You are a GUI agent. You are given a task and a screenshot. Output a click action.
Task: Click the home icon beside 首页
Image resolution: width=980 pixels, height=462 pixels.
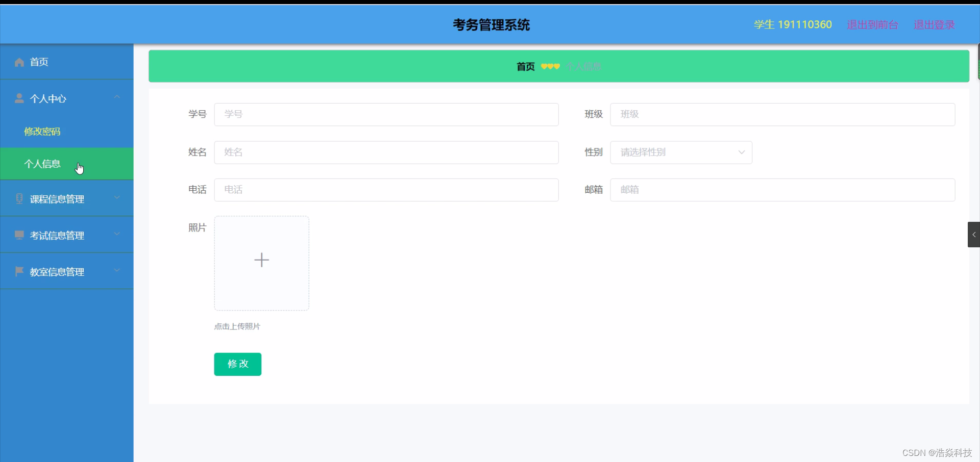(x=19, y=62)
